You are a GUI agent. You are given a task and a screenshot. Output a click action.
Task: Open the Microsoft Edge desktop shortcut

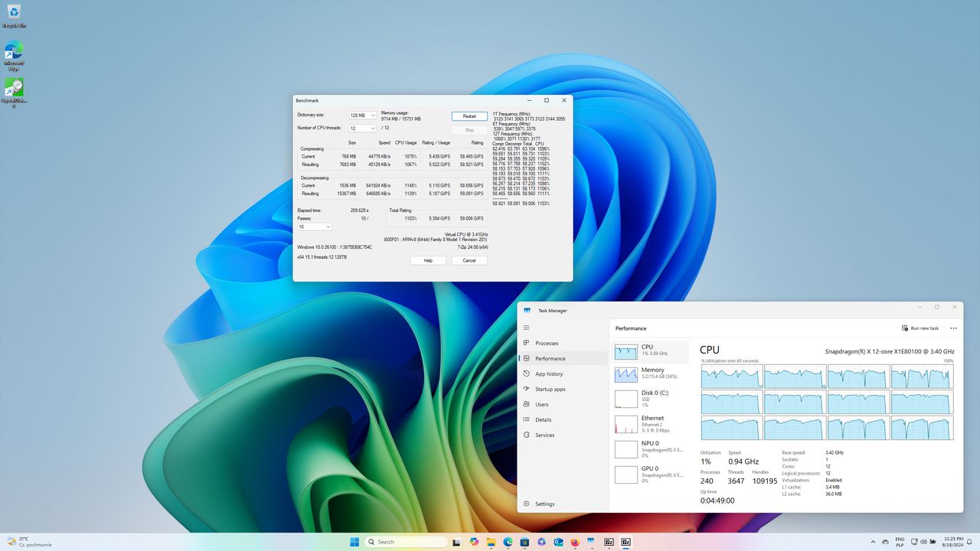(x=14, y=57)
